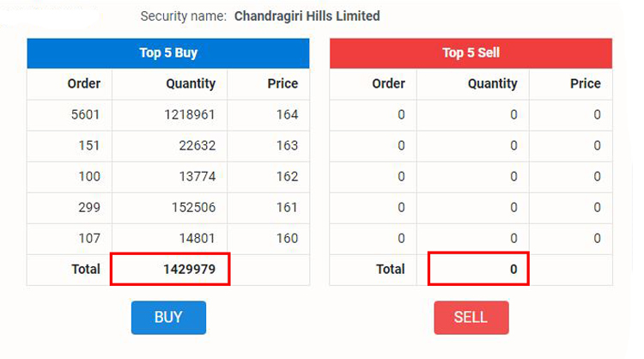
Task: Click the sell total quantity box
Action: click(x=477, y=269)
